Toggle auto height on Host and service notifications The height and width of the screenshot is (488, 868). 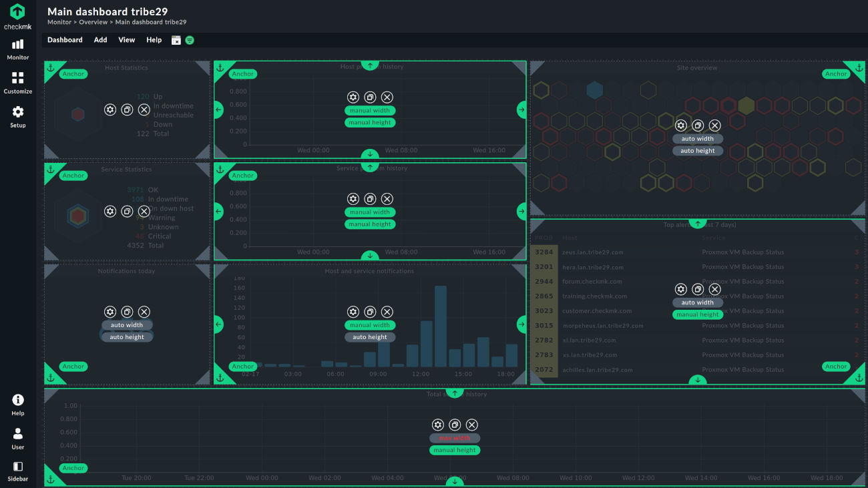370,337
